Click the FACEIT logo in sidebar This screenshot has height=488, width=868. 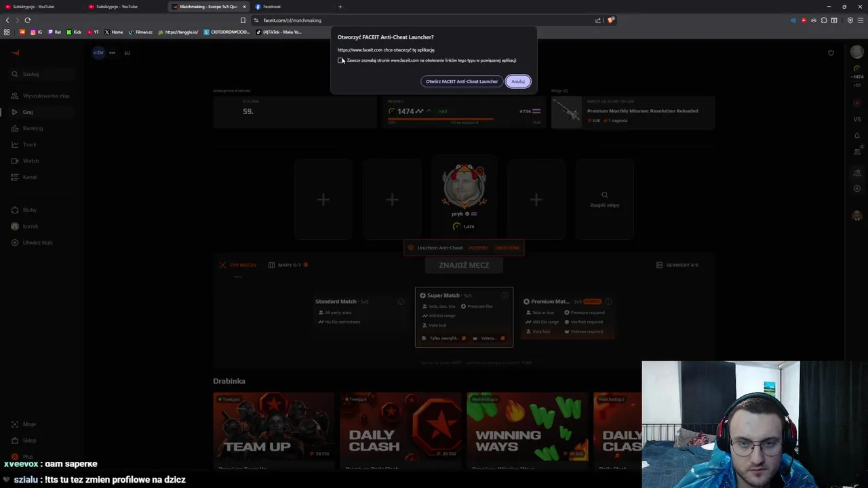(16, 53)
